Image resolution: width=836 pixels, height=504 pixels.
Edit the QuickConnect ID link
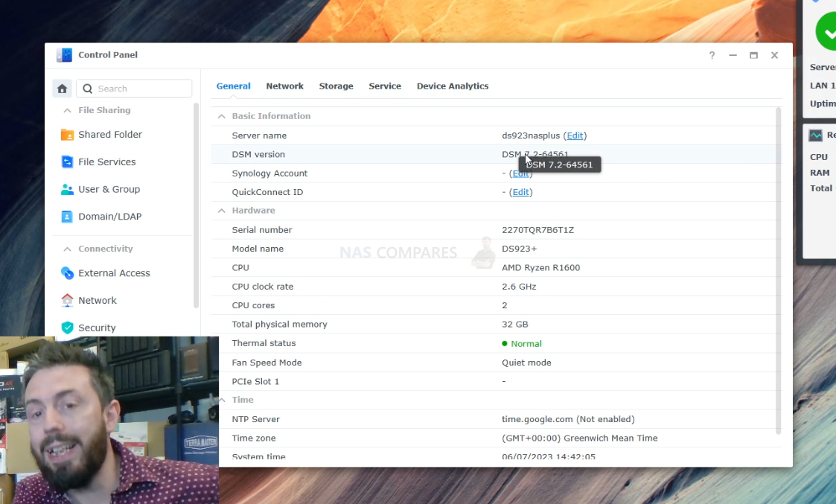coord(521,192)
